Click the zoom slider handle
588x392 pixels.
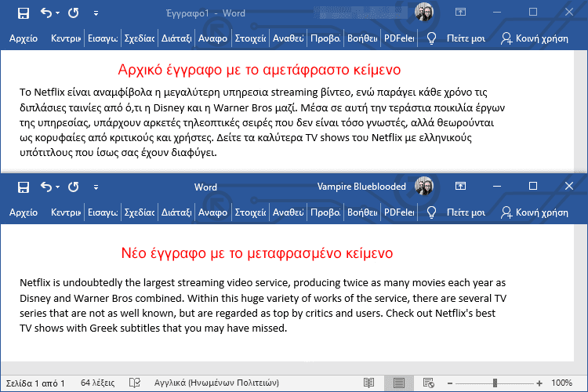(x=495, y=383)
